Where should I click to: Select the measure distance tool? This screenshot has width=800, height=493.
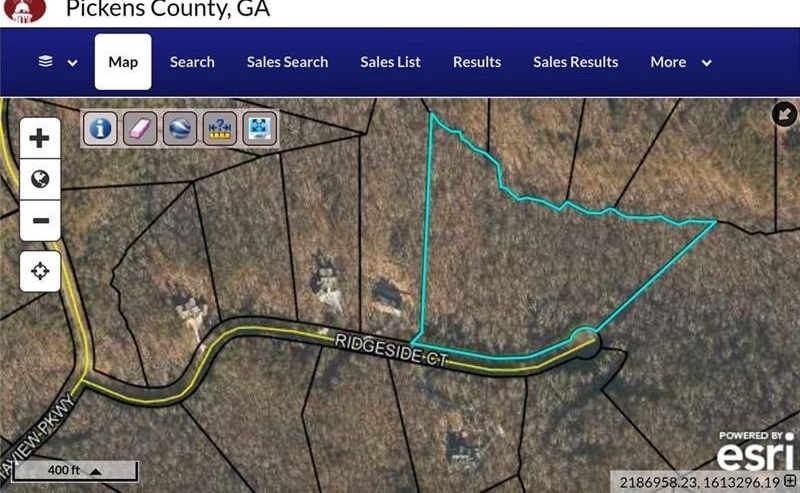pos(220,128)
